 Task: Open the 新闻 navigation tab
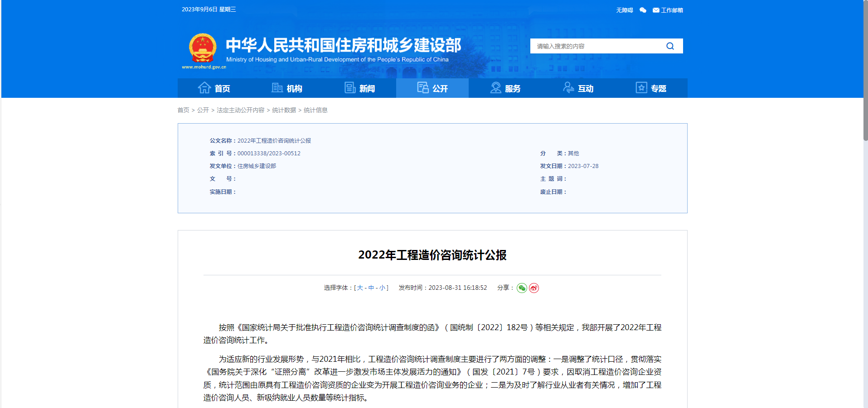pyautogui.click(x=359, y=88)
